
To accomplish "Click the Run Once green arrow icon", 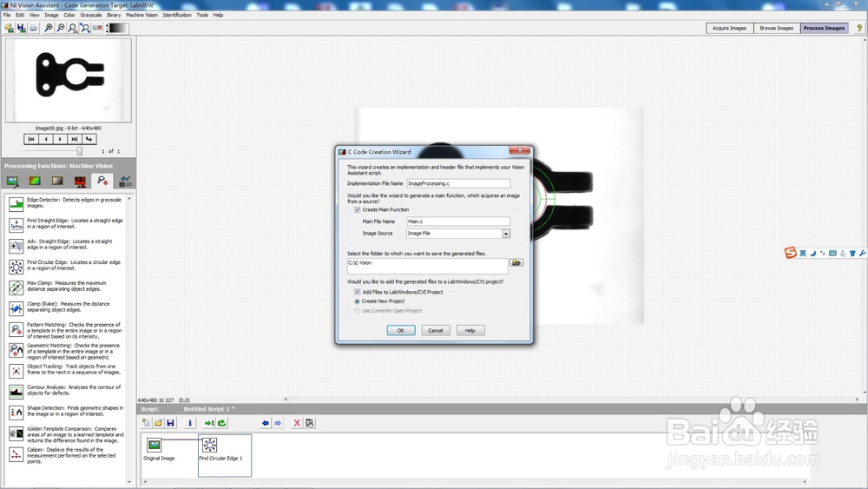I will tap(209, 423).
